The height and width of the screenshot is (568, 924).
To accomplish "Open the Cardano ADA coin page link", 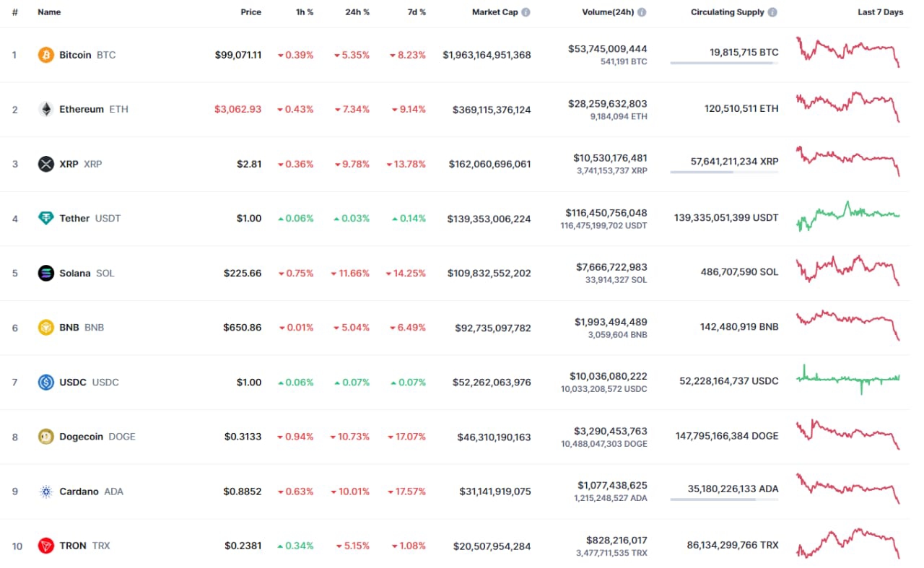I will (x=79, y=491).
